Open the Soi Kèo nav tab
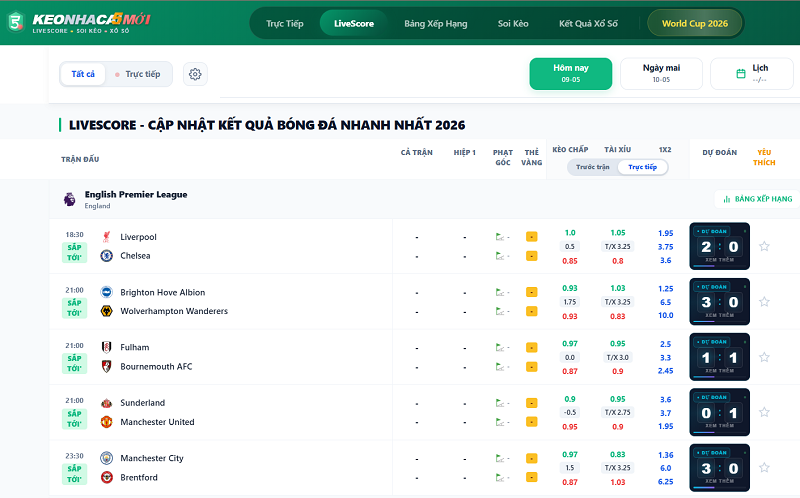800x498 pixels. tap(513, 23)
